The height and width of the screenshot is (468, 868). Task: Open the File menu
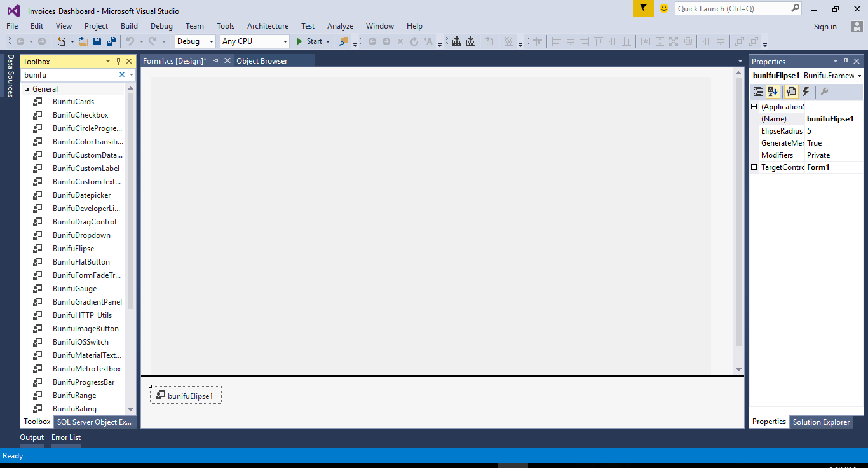point(12,26)
